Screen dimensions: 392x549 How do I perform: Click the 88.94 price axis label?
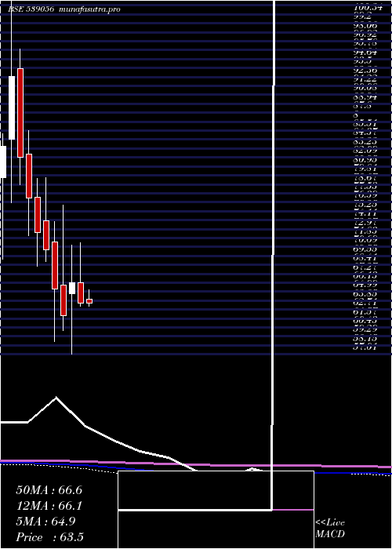[365, 97]
